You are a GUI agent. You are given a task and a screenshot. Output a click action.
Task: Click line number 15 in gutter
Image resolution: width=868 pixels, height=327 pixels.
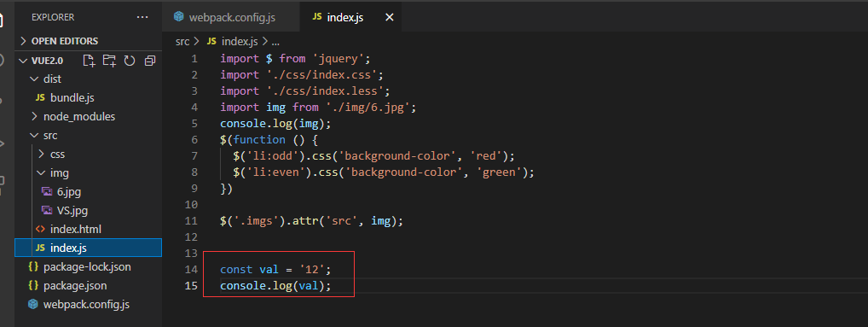[x=192, y=286]
